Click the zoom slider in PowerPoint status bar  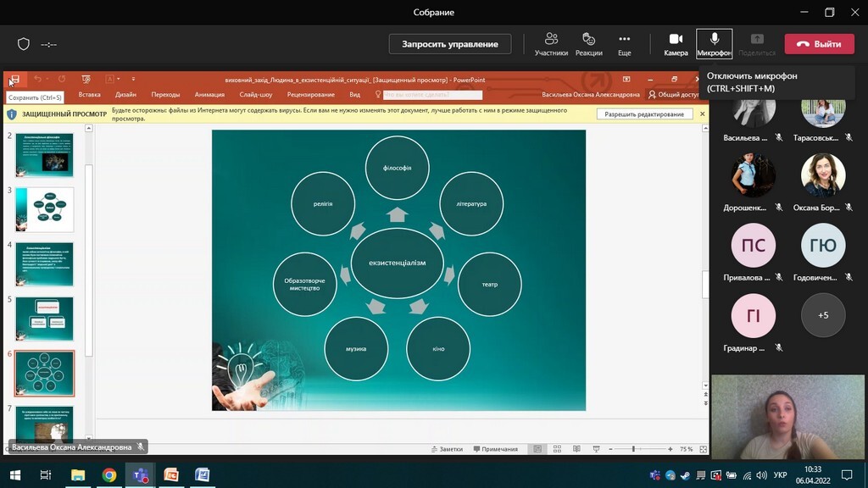pos(634,449)
